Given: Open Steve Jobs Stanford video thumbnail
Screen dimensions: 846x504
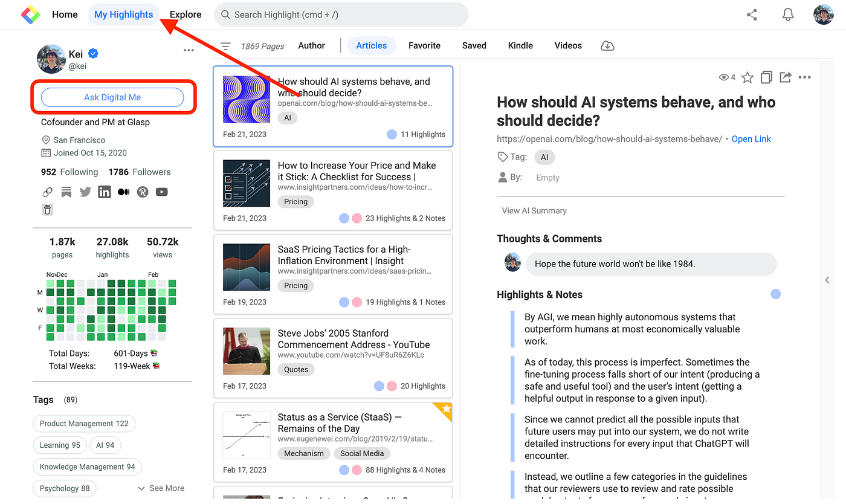Looking at the screenshot, I should click(246, 351).
